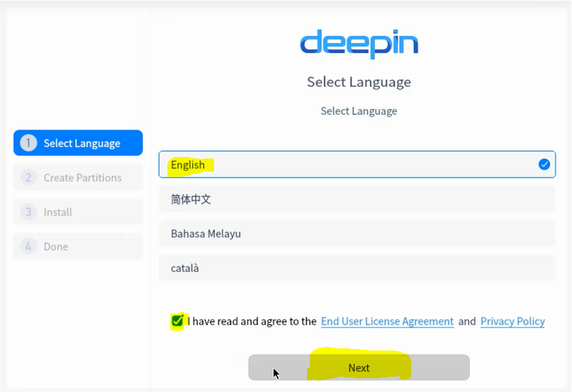Choose 简体中文 as installer language
The height and width of the screenshot is (392, 572).
click(357, 199)
